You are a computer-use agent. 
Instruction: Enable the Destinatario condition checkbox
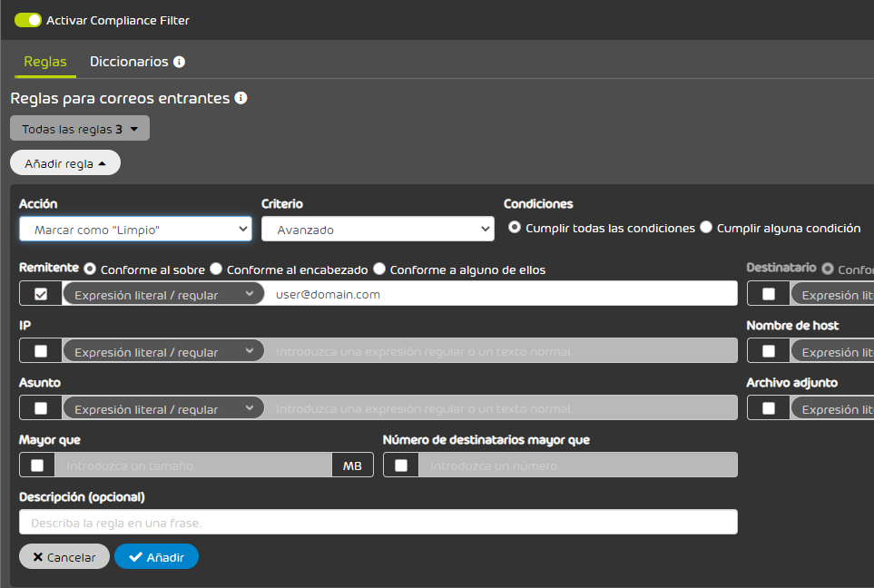[769, 294]
